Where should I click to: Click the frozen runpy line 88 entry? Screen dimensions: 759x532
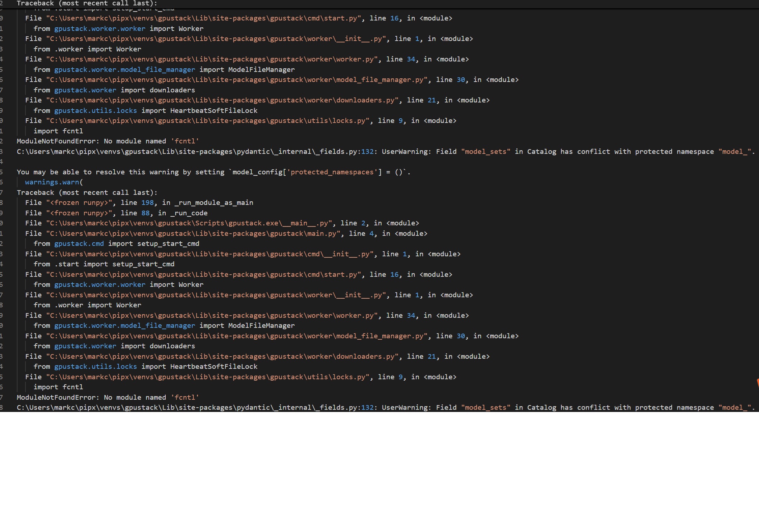(x=79, y=213)
